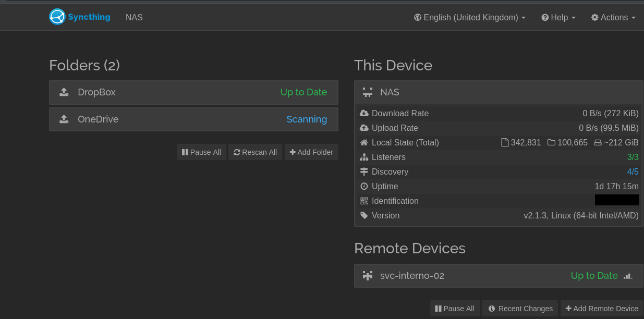Viewport: 644px width, 319px height.
Task: Click the Rescan All button
Action: [255, 152]
